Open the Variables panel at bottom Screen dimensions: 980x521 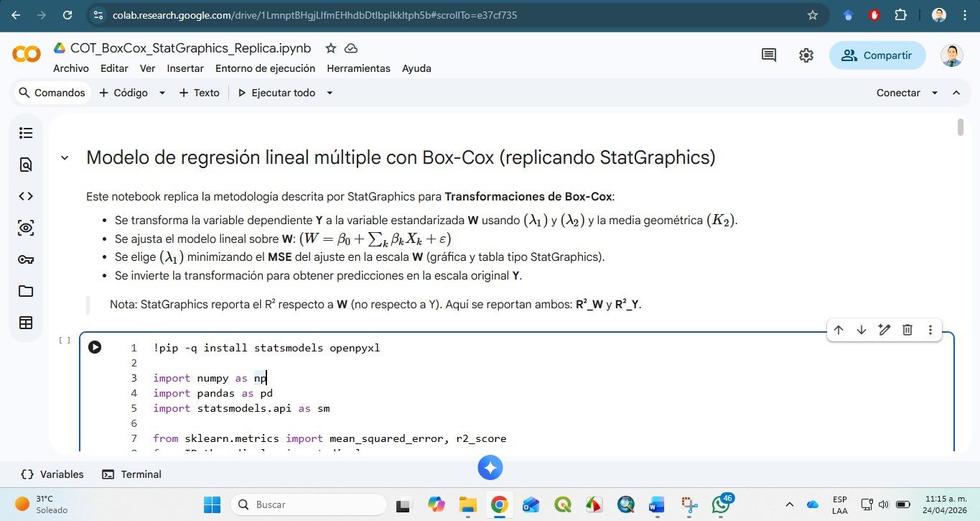tap(52, 474)
